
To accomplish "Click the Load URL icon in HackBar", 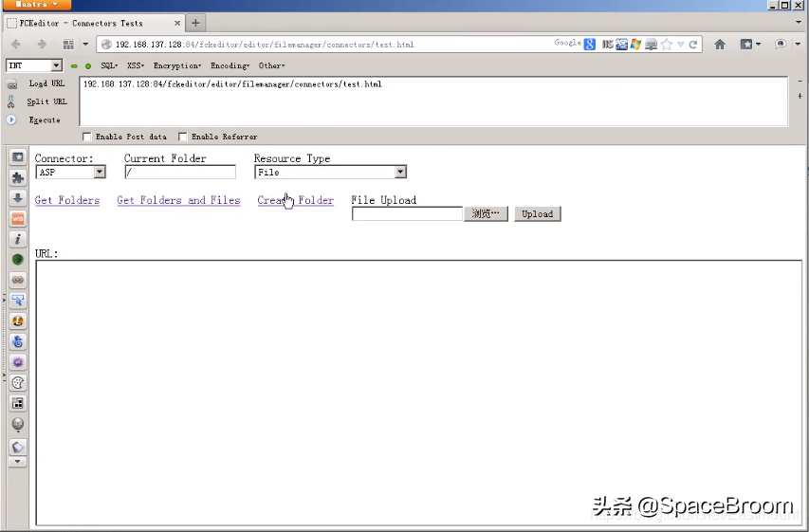I will tap(12, 84).
